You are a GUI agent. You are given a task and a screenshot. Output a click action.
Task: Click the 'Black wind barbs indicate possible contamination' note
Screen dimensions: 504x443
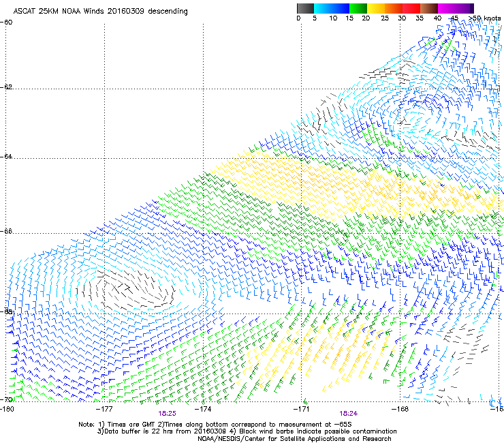pyautogui.click(x=318, y=431)
